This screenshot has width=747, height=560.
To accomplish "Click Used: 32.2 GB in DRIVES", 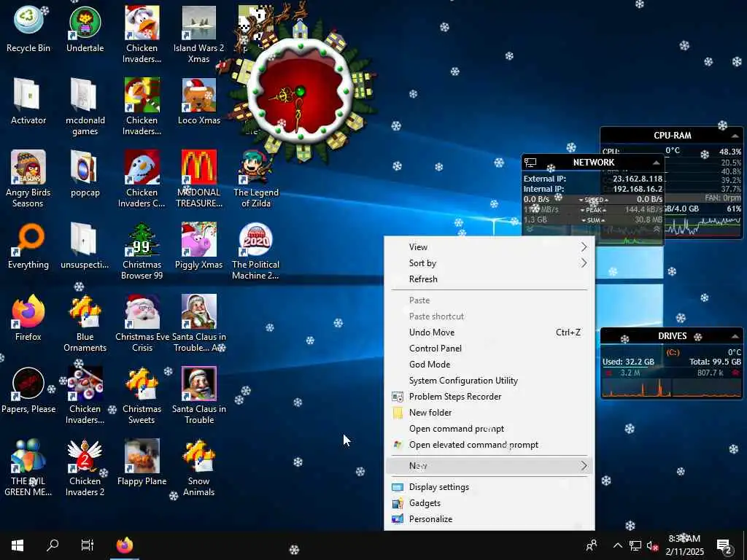I will [x=628, y=362].
